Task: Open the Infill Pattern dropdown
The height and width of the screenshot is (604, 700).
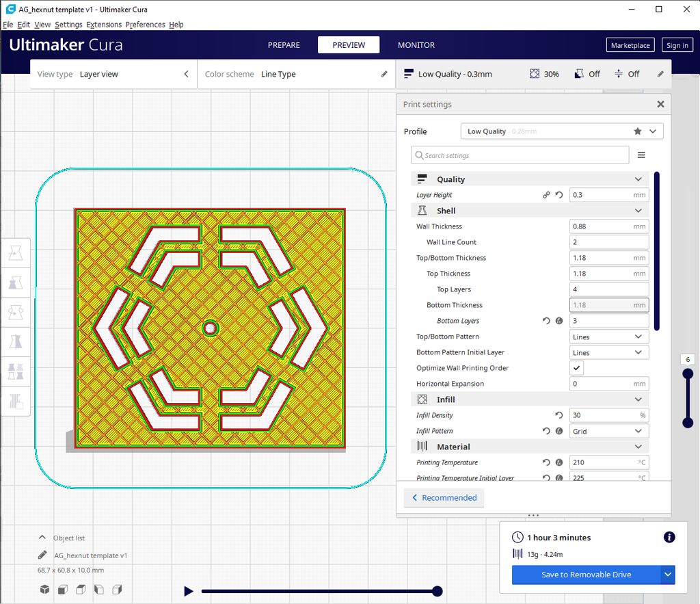Action: (609, 431)
